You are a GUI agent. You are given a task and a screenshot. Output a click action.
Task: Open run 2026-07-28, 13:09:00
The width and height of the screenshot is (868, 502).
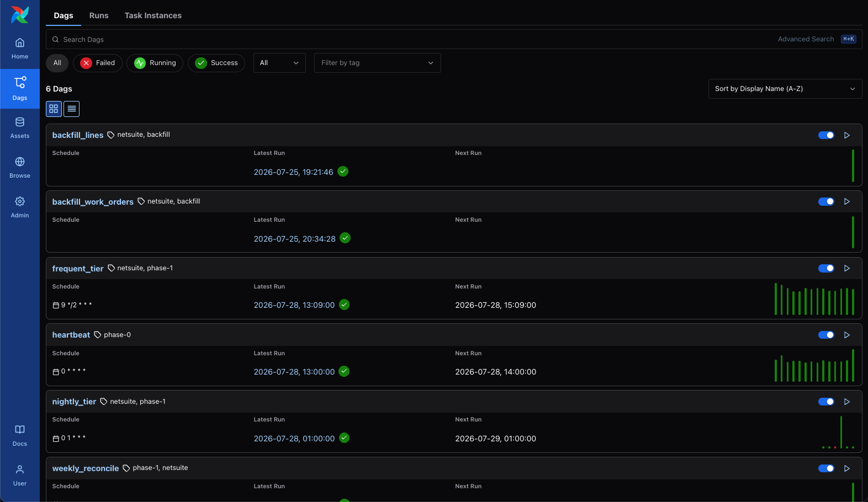pos(294,305)
